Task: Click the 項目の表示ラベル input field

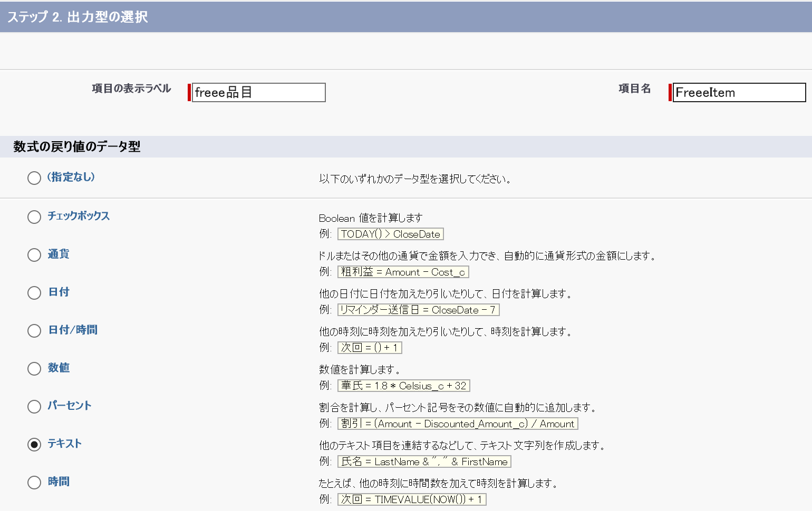Action: coord(258,93)
